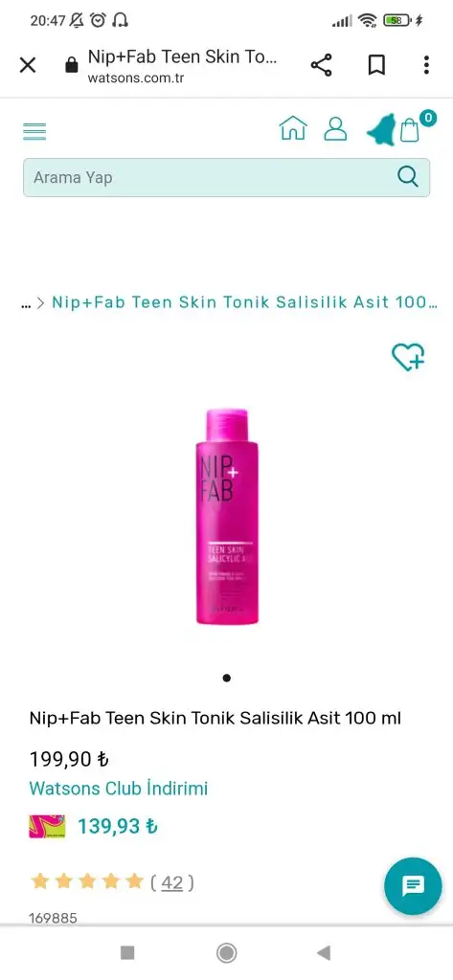This screenshot has width=453, height=980.
Task: Open the user account profile icon
Action: coord(335,128)
